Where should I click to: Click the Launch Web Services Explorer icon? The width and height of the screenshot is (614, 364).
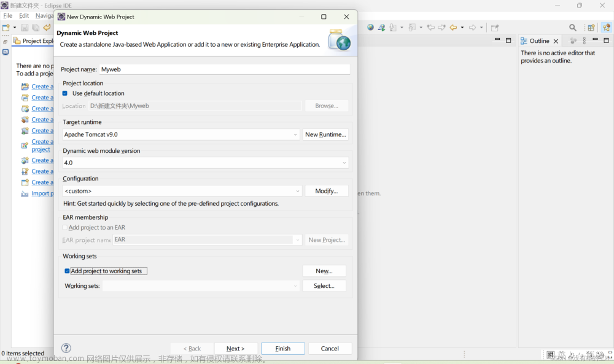click(x=381, y=28)
